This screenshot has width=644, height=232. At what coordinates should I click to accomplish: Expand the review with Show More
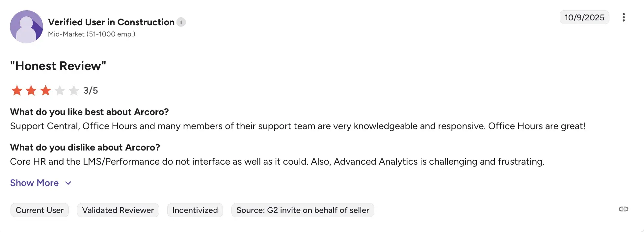(x=34, y=183)
